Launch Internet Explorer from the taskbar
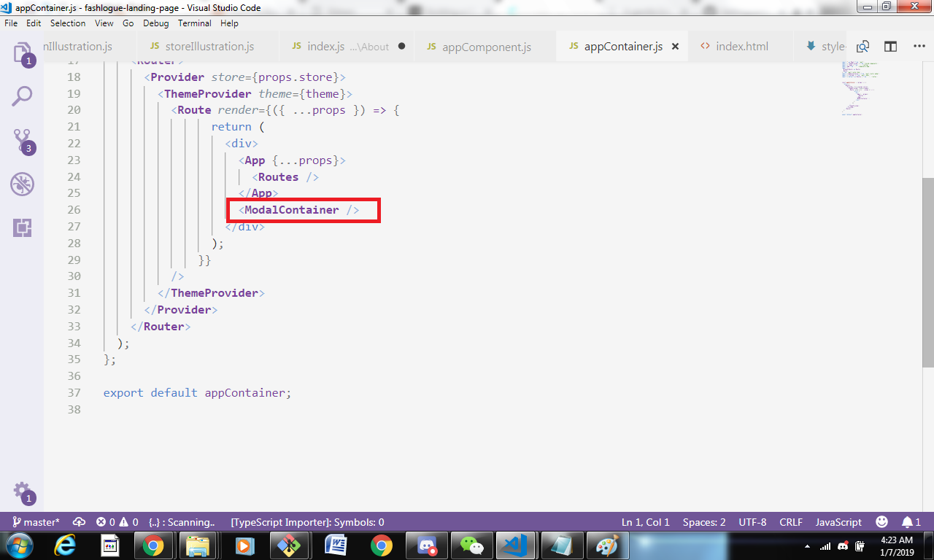 tap(66, 545)
